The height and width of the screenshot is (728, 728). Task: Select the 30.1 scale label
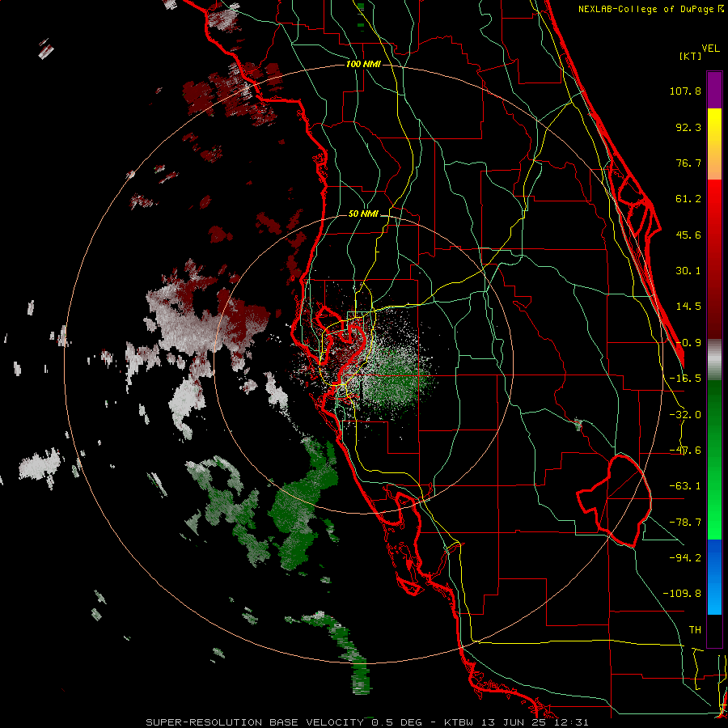tap(688, 271)
